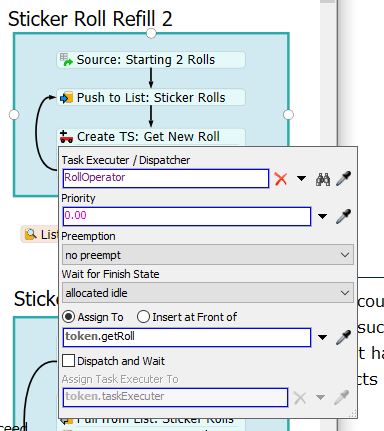Select the Insert at Front of option

click(143, 317)
